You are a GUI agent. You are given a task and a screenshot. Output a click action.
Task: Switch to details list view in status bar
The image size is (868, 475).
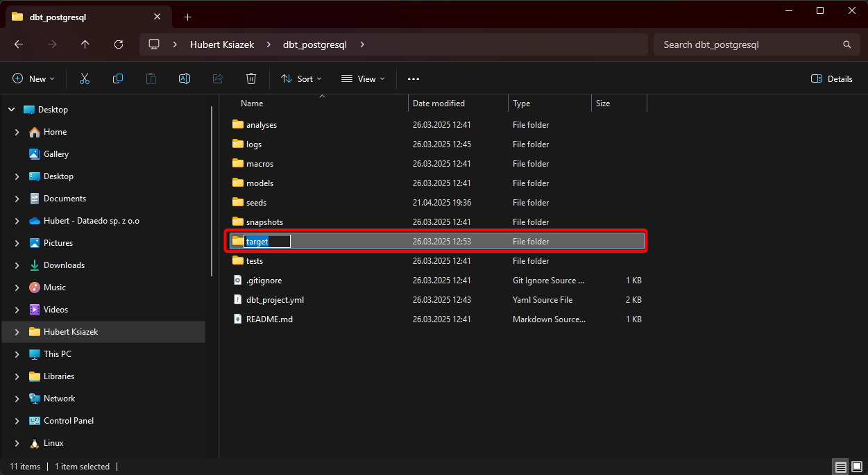(840, 467)
